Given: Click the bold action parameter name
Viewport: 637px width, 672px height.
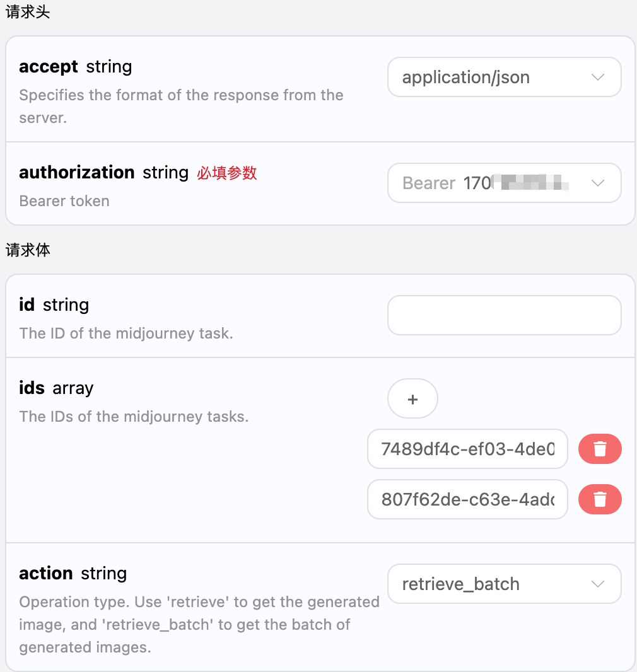Looking at the screenshot, I should pos(46,574).
